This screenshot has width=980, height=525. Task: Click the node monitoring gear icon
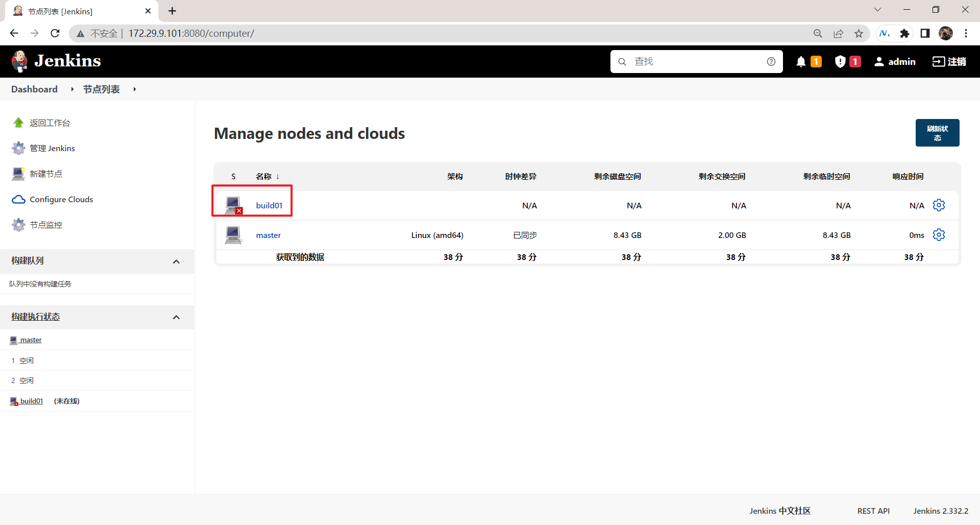point(18,225)
